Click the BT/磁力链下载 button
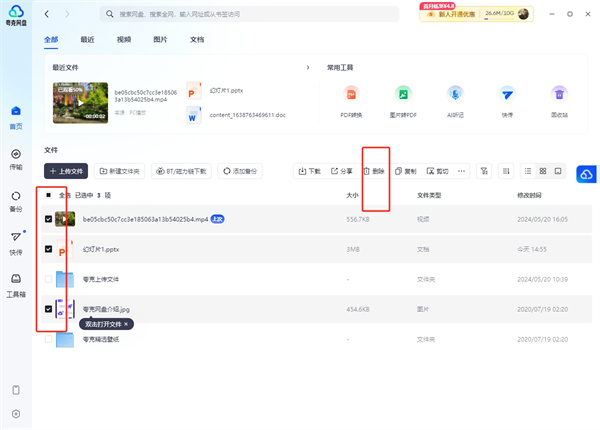The image size is (600, 430). click(181, 171)
